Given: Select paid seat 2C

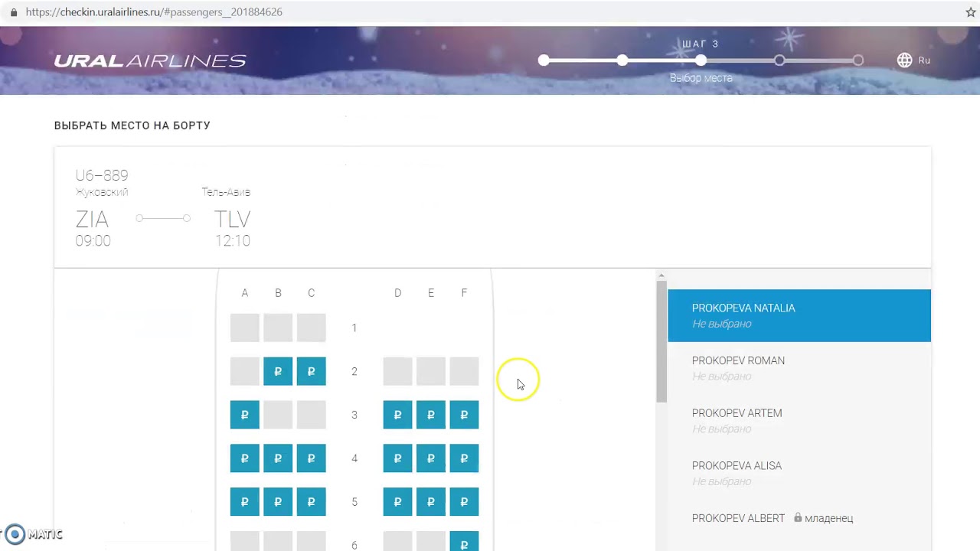Looking at the screenshot, I should coord(311,371).
